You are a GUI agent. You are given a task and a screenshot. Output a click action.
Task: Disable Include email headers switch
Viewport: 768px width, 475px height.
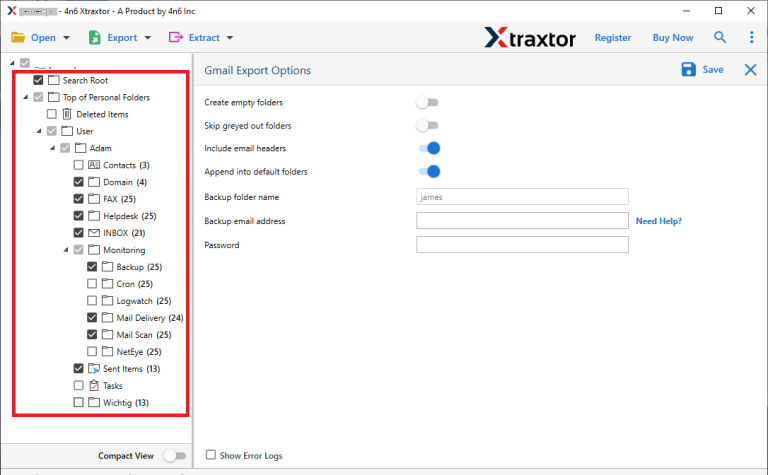[x=430, y=148]
